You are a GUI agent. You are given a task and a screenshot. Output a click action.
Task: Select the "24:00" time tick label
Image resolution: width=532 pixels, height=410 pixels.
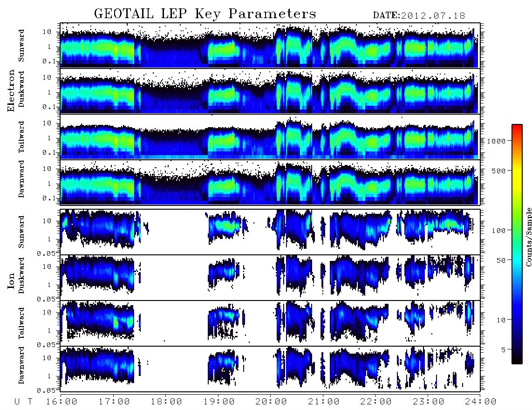481,402
